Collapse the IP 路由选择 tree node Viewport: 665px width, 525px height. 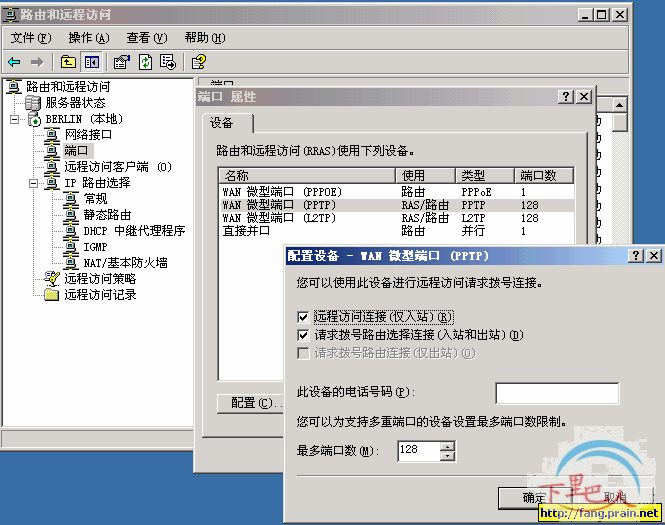tap(33, 183)
